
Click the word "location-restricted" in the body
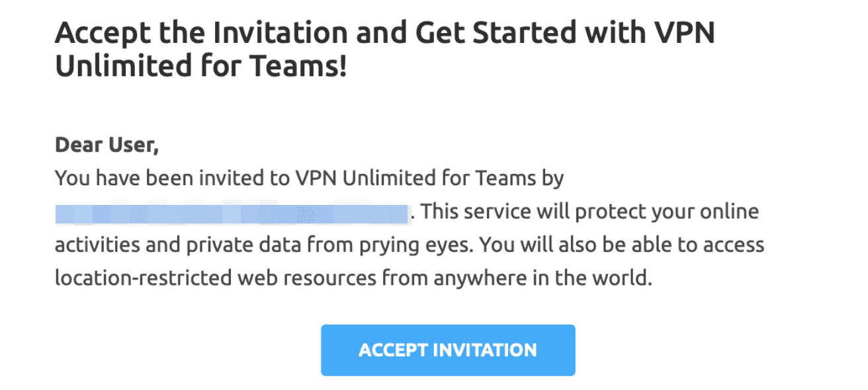click(x=142, y=278)
